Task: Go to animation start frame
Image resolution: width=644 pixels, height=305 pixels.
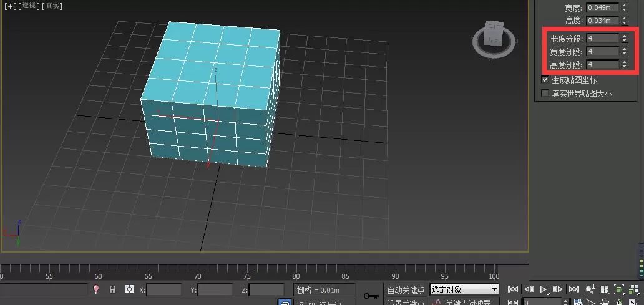Action: [x=513, y=289]
